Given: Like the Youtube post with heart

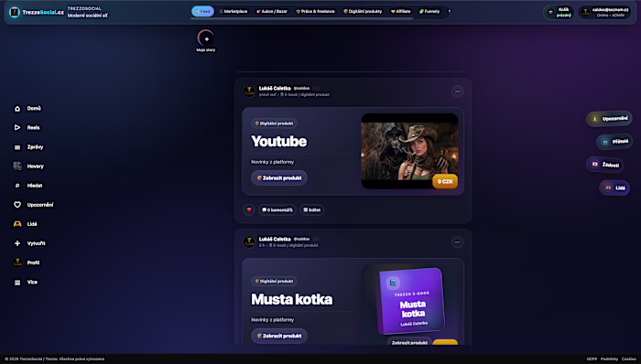Looking at the screenshot, I should point(249,209).
